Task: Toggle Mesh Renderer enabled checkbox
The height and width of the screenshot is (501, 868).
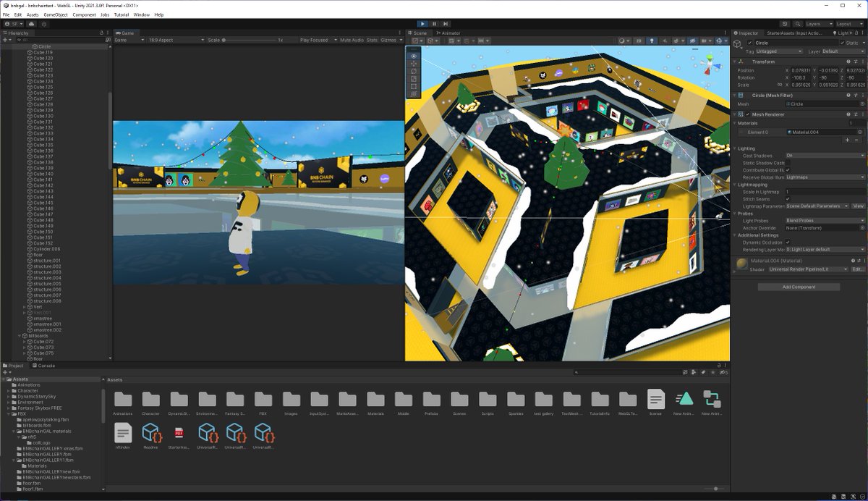Action: tap(747, 114)
